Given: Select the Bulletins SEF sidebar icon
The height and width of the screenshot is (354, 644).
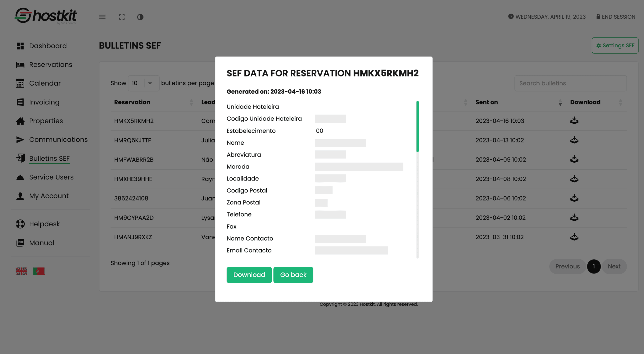Looking at the screenshot, I should 20,158.
